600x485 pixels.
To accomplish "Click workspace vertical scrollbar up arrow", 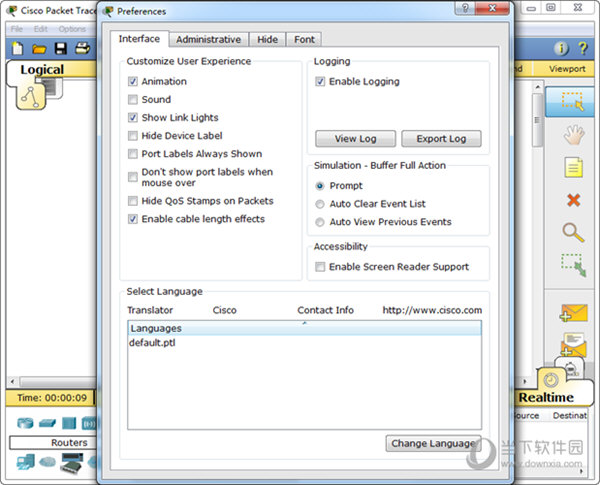I will (538, 87).
